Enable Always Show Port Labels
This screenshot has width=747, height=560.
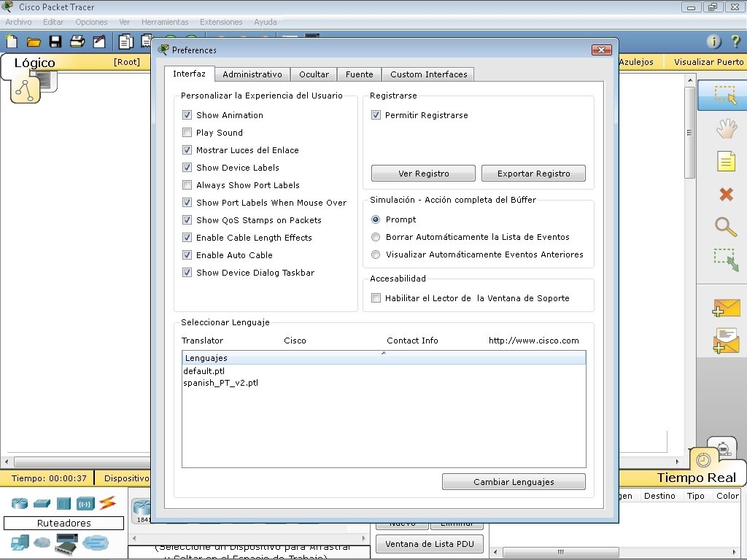[187, 184]
